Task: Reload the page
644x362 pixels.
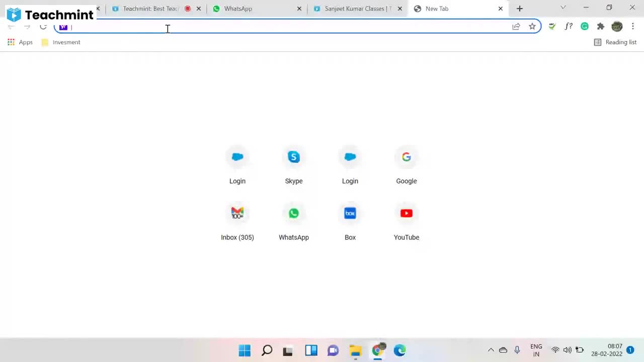Action: 43,27
